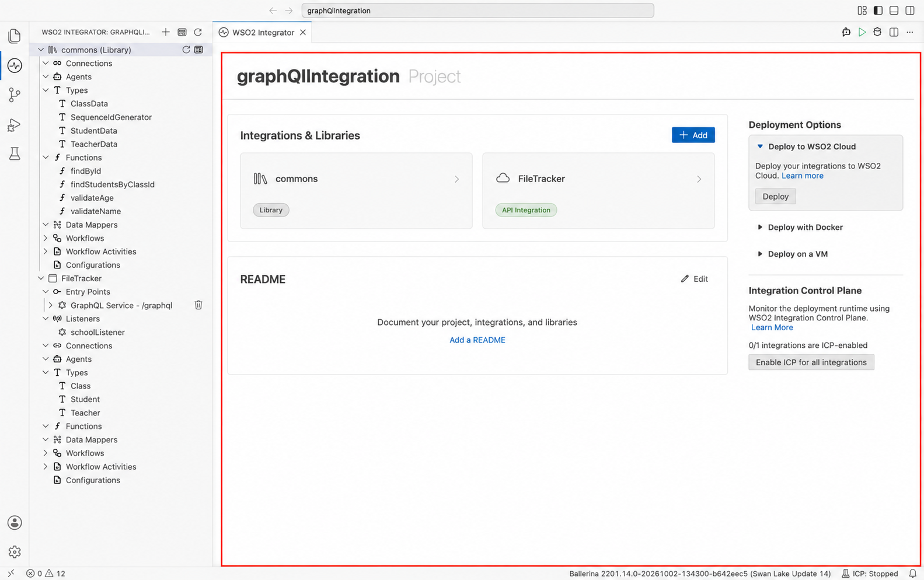Click the Deploy button

pyautogui.click(x=775, y=197)
